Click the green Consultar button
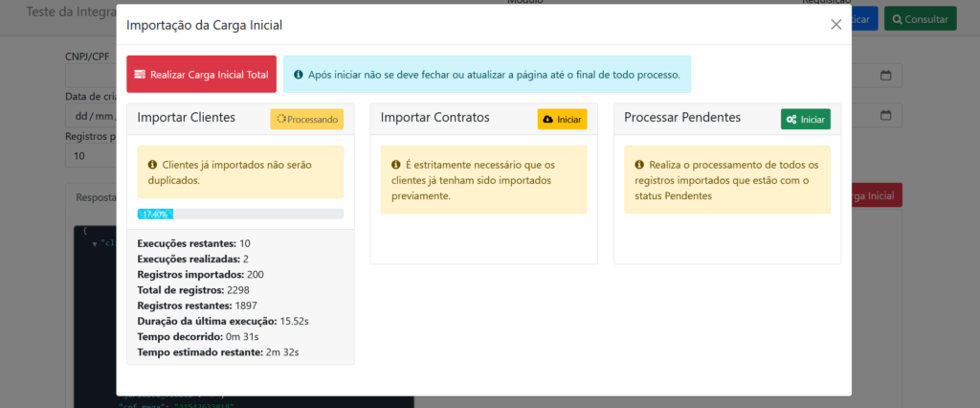 point(919,18)
